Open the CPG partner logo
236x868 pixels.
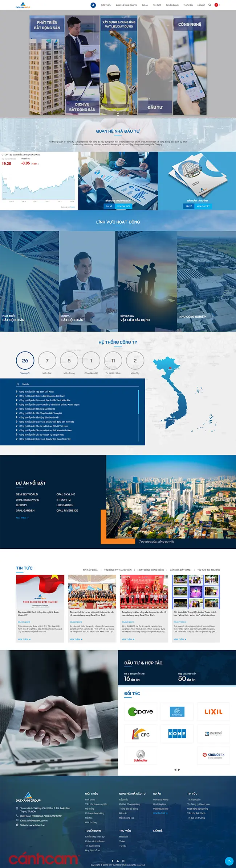141,734
